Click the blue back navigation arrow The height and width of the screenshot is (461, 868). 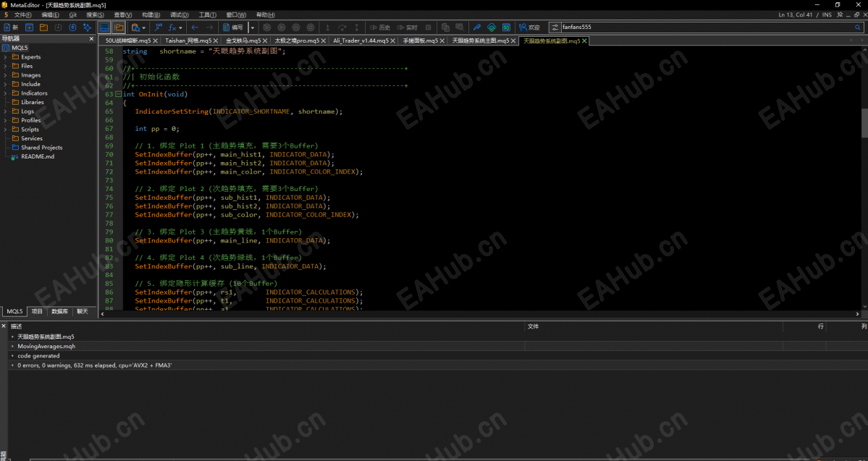pyautogui.click(x=195, y=27)
